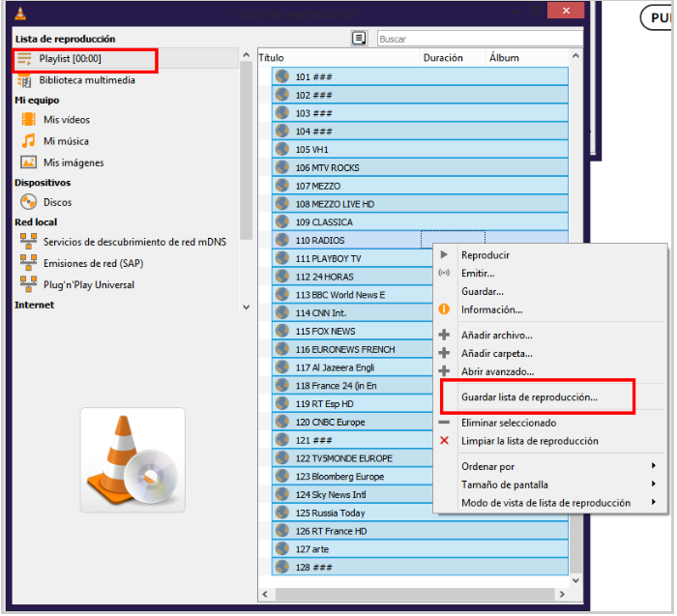The image size is (677, 616).
Task: Open Información... from the context menu
Action: 550,309
